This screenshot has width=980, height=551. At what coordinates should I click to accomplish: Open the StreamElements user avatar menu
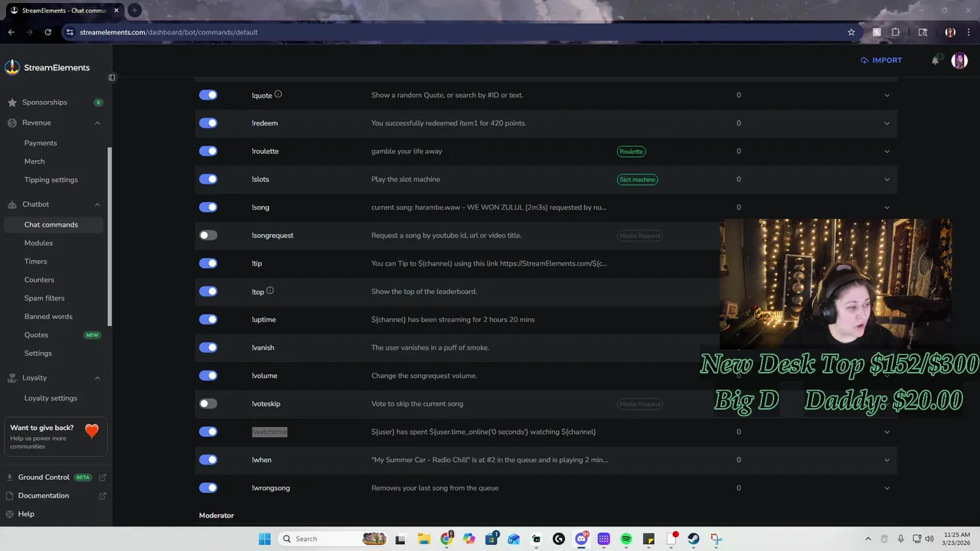[x=959, y=60]
